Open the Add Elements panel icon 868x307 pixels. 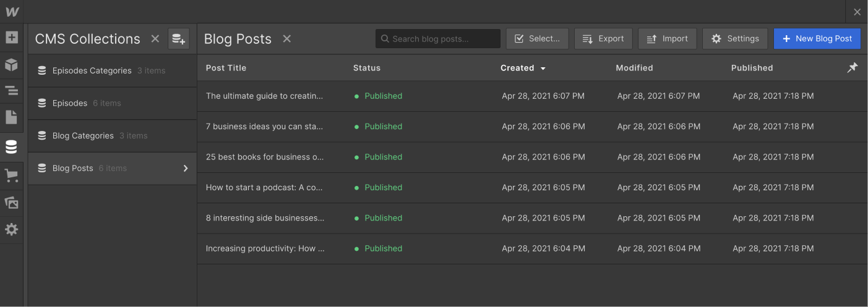point(11,38)
